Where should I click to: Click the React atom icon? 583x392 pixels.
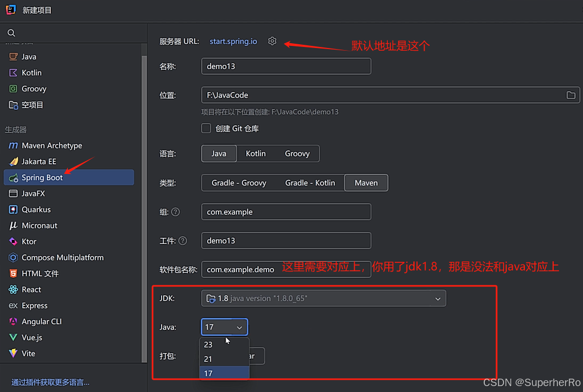pos(13,290)
